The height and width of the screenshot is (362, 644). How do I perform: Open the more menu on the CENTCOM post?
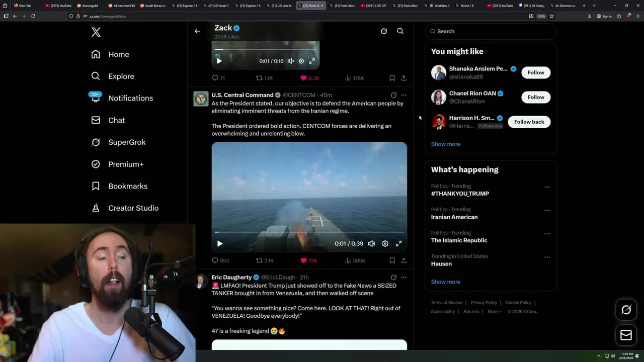[404, 95]
